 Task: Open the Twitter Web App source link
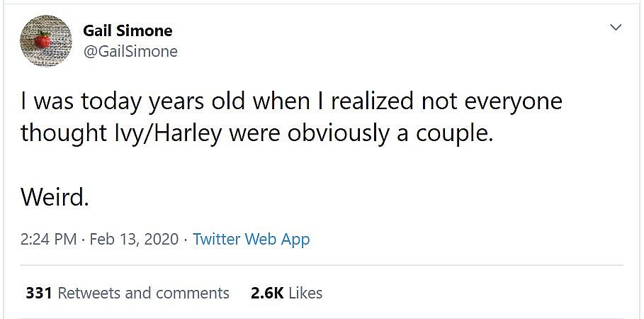(x=252, y=239)
